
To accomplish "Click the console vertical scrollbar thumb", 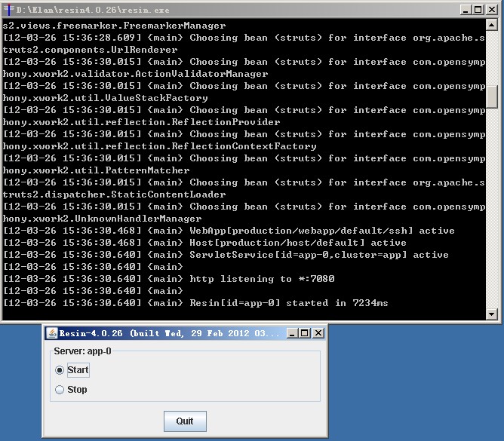I will click(x=491, y=97).
